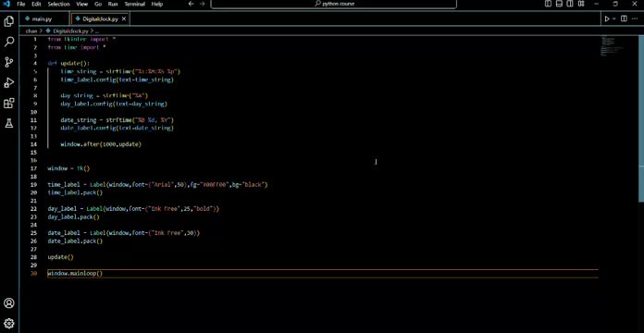Toggle the secondary side bar layout button
The width and height of the screenshot is (644, 333).
point(570,4)
